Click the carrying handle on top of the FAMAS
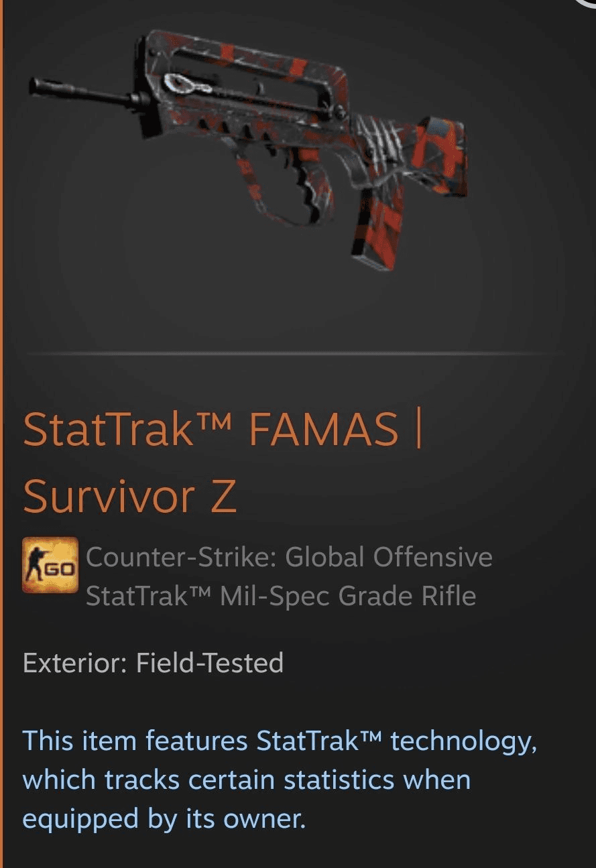The width and height of the screenshot is (596, 868). 241,66
